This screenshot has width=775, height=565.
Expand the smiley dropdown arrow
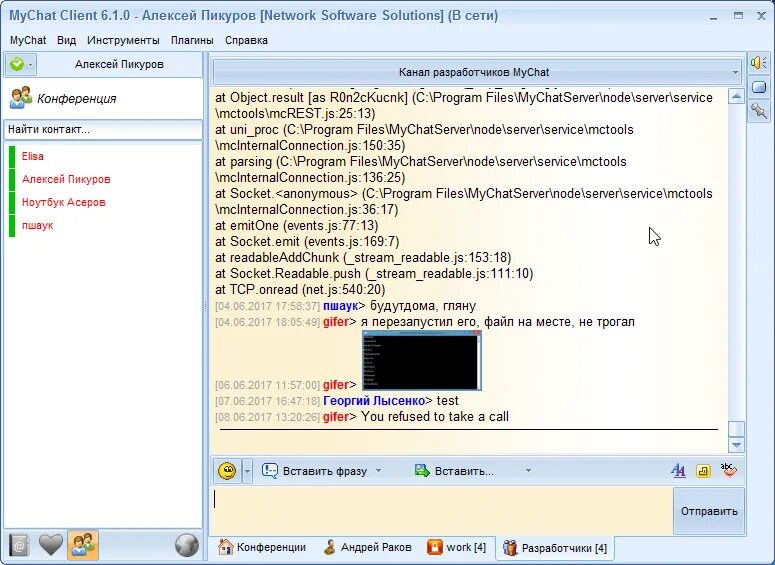tap(247, 471)
